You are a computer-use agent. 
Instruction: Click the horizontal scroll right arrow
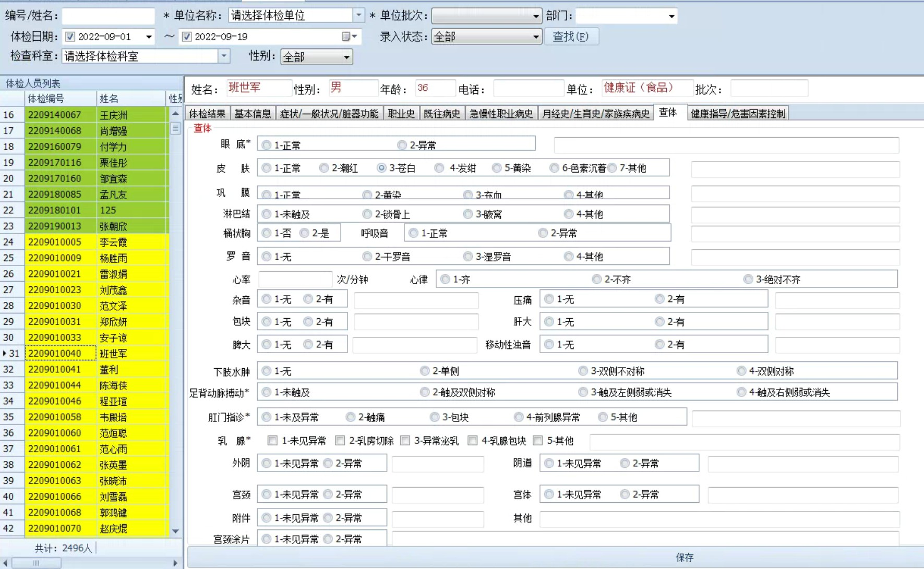[175, 563]
